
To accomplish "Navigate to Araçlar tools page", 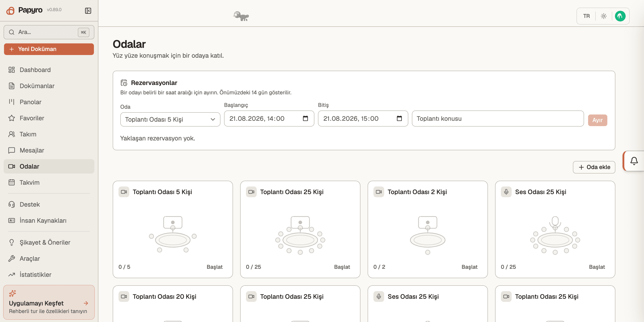I will [49, 258].
